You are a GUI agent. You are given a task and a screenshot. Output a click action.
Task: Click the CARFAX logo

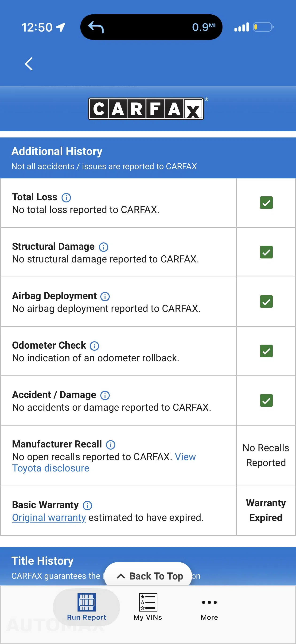146,109
